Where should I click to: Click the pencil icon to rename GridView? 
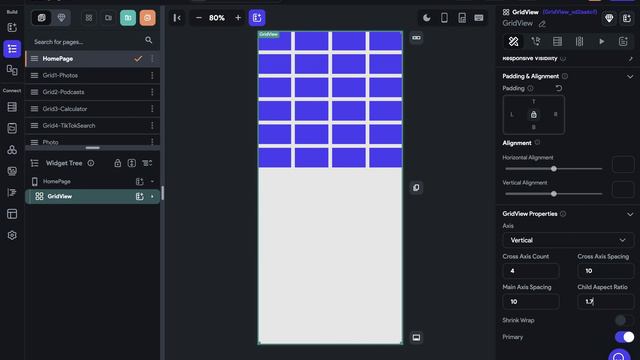tap(542, 24)
